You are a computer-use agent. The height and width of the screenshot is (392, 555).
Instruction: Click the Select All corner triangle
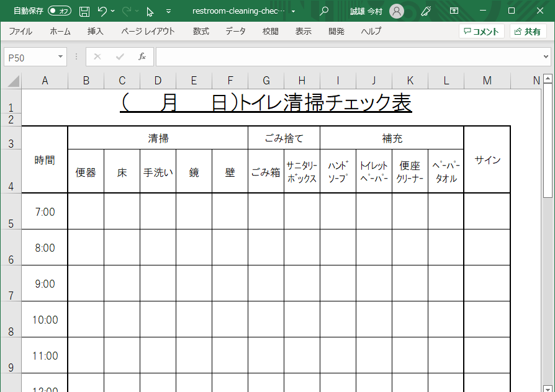[13, 81]
